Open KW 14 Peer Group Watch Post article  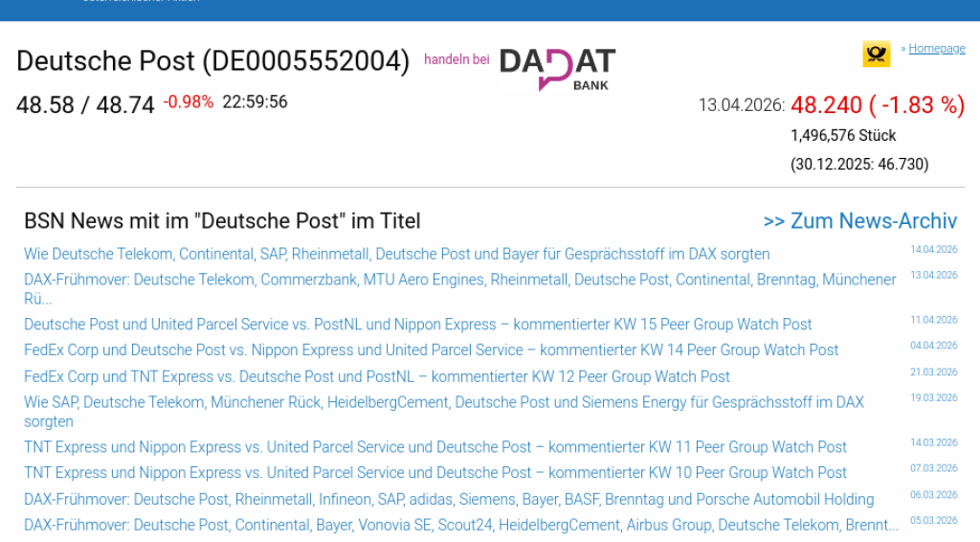pos(432,350)
